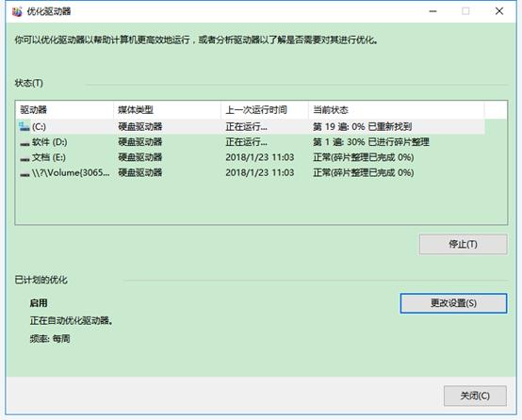522x420 pixels.
Task: Click 第 1 遍: 30% 已进行碎片整理 status
Action: pos(371,142)
